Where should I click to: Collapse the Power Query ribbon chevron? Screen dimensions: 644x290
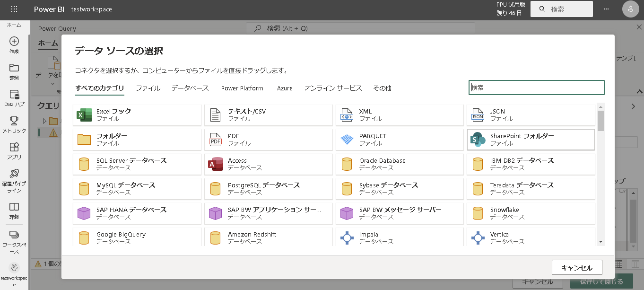(639, 92)
